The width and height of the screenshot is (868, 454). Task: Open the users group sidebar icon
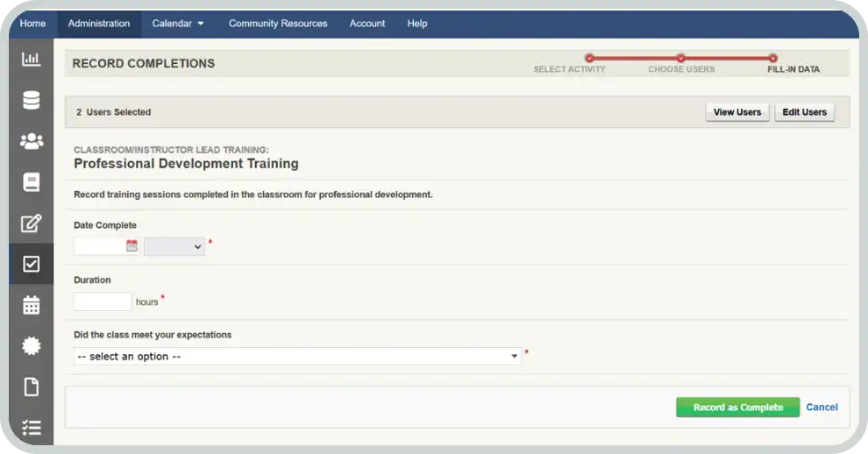[32, 141]
